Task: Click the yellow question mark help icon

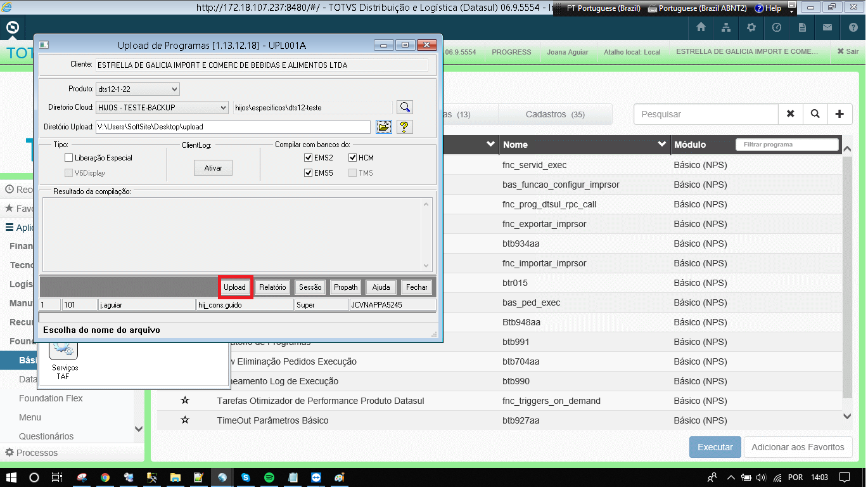Action: pyautogui.click(x=404, y=127)
